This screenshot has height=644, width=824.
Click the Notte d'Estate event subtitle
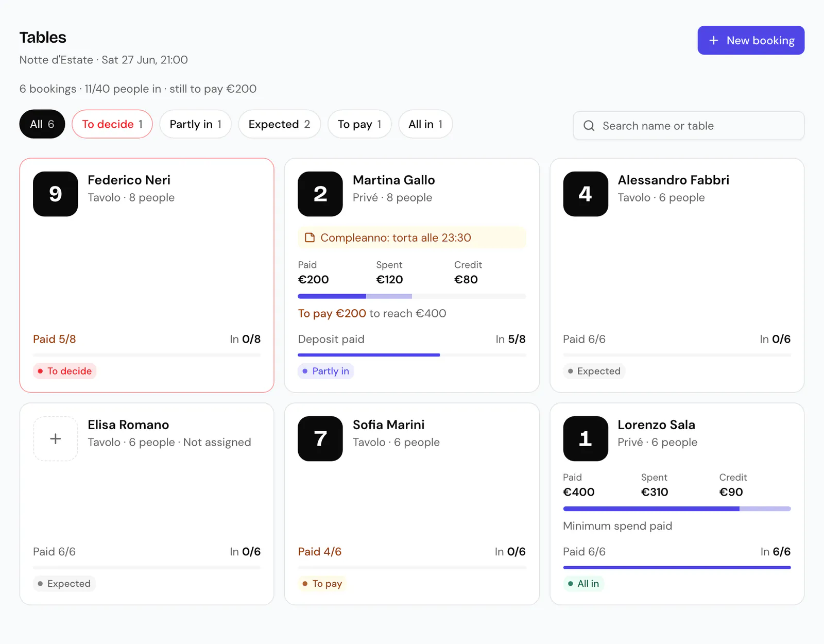pos(104,60)
